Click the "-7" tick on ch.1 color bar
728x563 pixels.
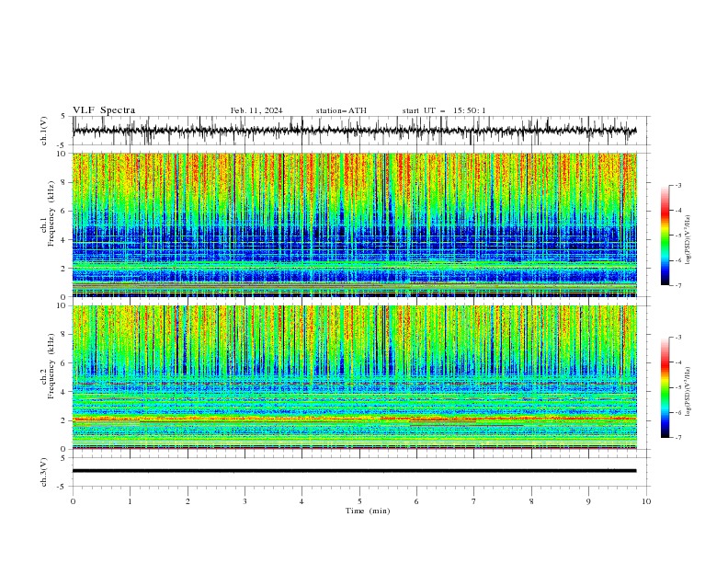[678, 285]
